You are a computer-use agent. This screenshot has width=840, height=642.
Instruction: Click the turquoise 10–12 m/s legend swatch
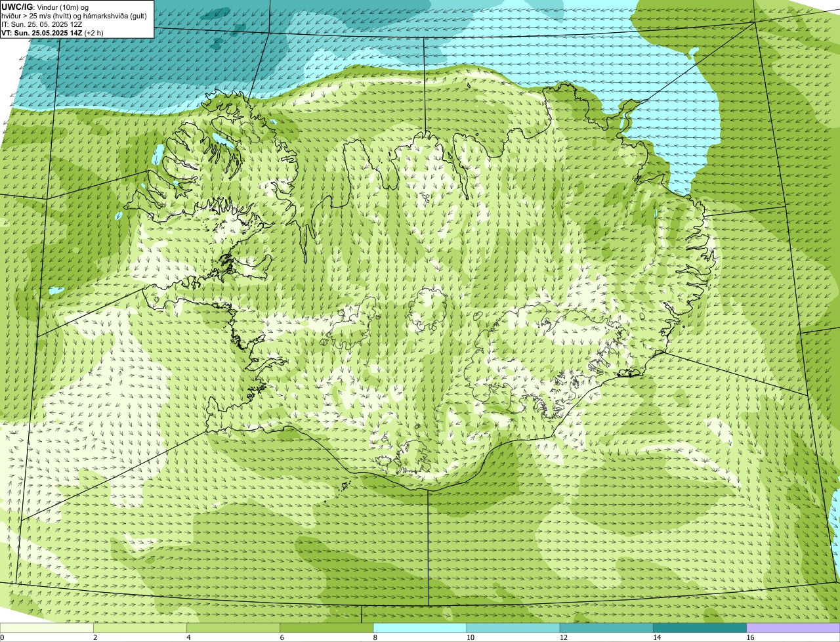coord(513,628)
